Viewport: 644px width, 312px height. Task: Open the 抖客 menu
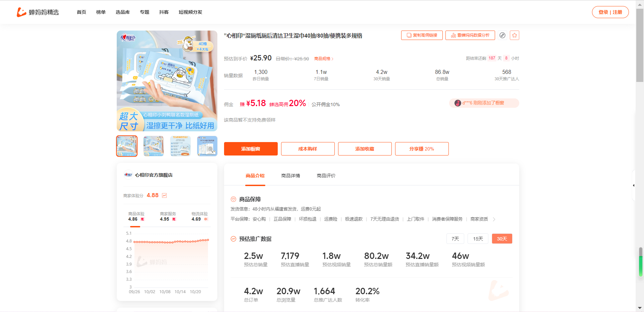[x=164, y=12]
